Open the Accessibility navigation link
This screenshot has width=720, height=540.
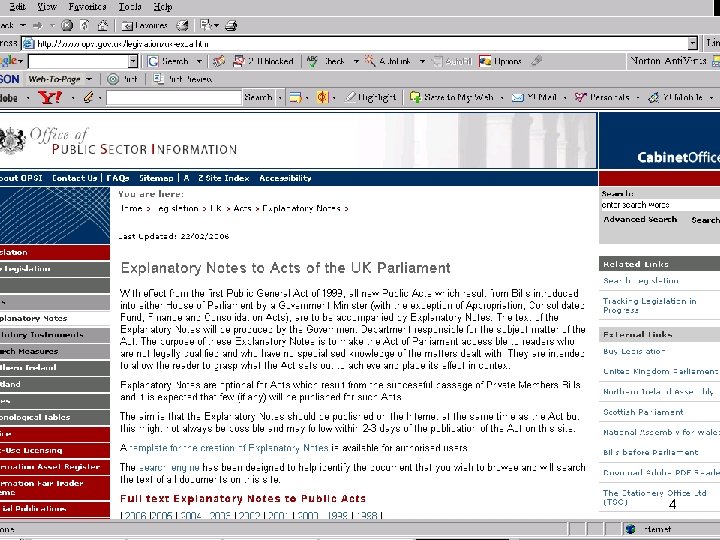pos(285,178)
